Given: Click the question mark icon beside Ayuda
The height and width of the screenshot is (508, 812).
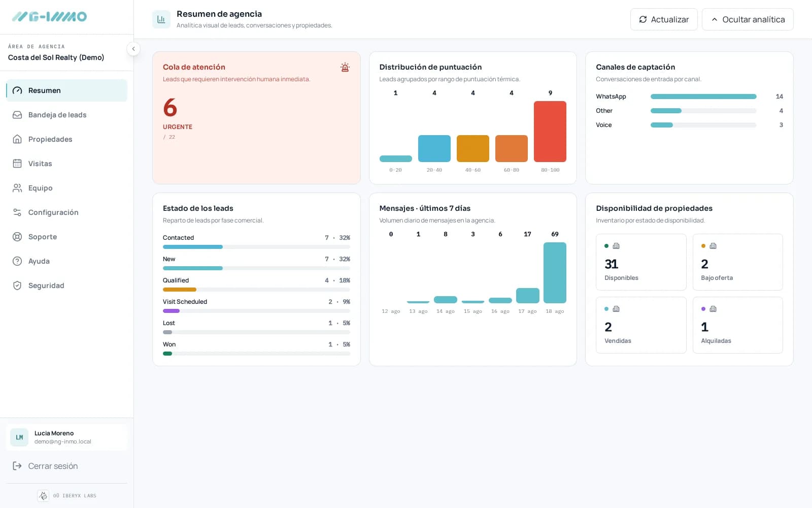Looking at the screenshot, I should pos(17,261).
